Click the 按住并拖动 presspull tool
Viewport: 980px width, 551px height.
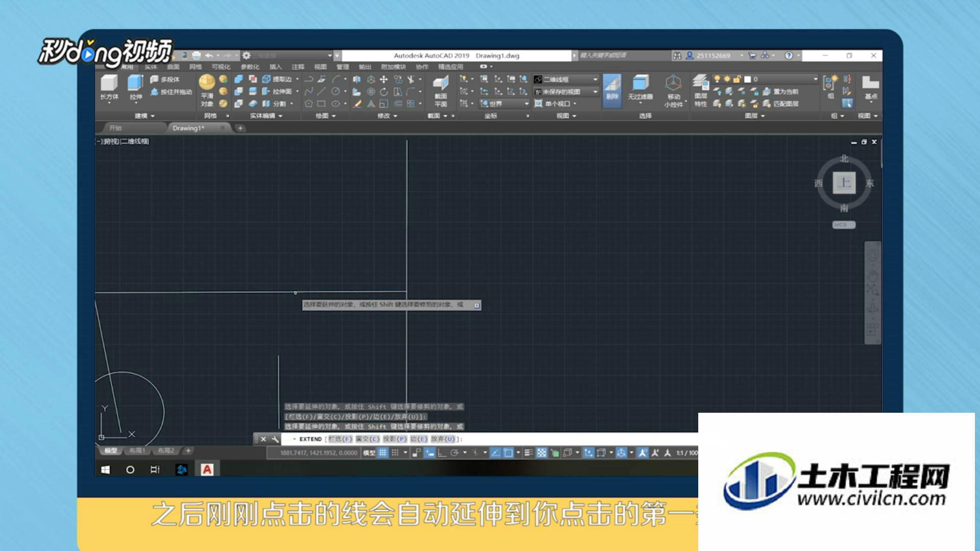(x=171, y=92)
